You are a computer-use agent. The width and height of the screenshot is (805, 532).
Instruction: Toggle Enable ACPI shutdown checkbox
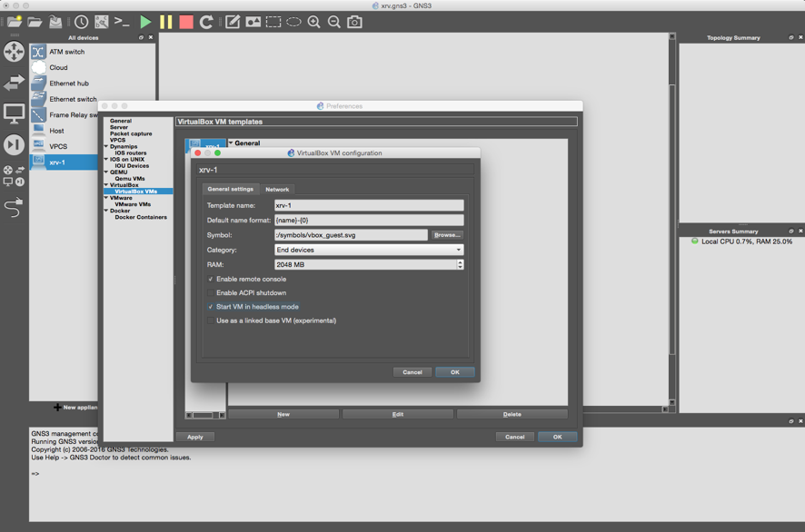point(211,293)
